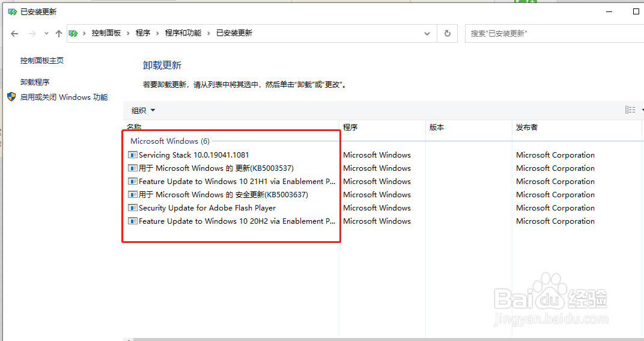Select Feature Update to Windows 10 21H1

[237, 182]
